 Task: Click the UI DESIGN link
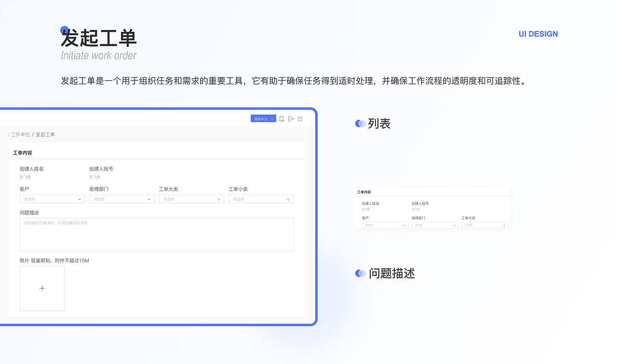click(538, 34)
